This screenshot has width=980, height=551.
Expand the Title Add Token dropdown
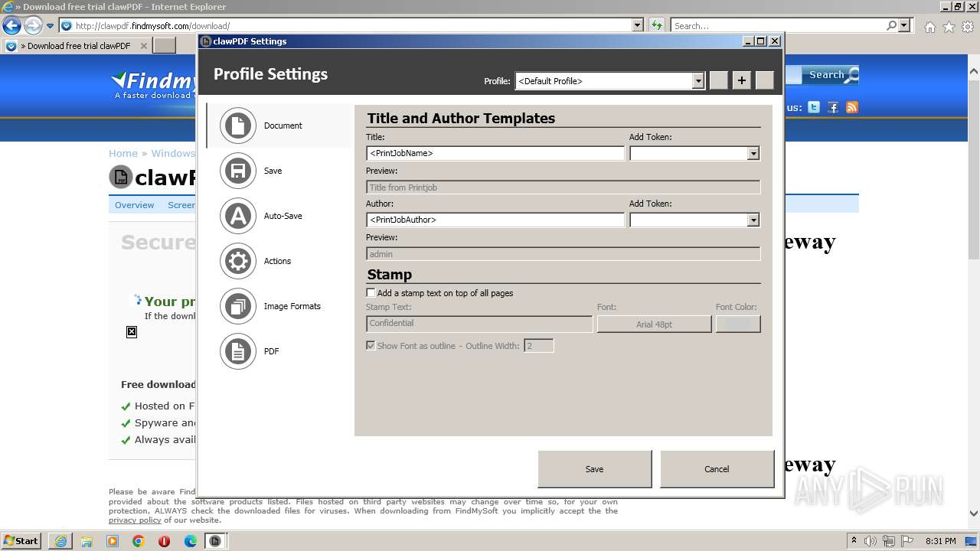point(753,153)
